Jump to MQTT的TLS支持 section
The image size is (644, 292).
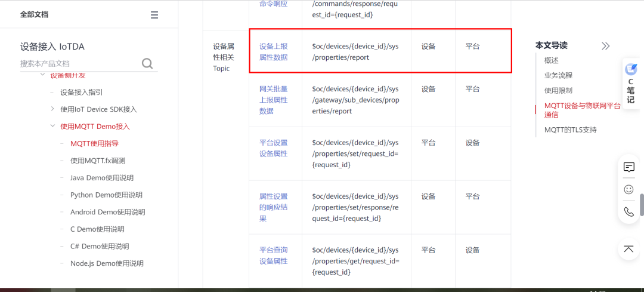click(571, 130)
